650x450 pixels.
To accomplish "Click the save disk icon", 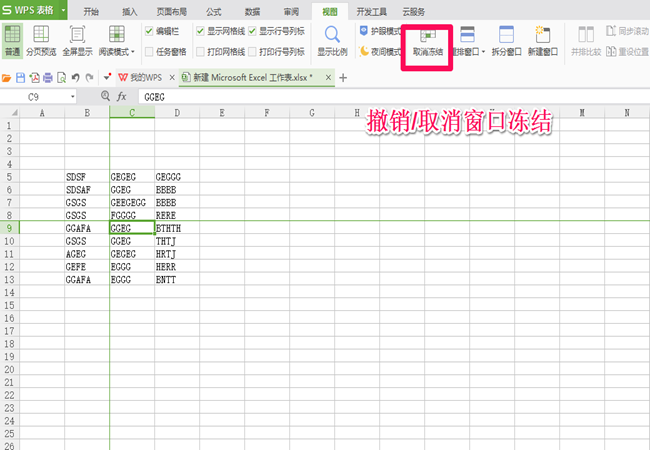I will point(20,77).
